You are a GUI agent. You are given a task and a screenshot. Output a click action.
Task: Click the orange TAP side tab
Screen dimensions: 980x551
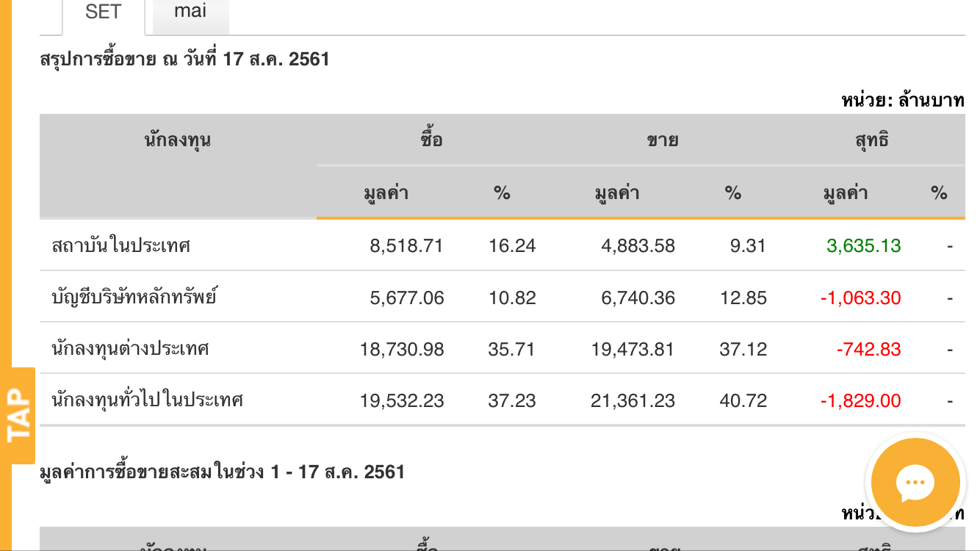(x=20, y=416)
